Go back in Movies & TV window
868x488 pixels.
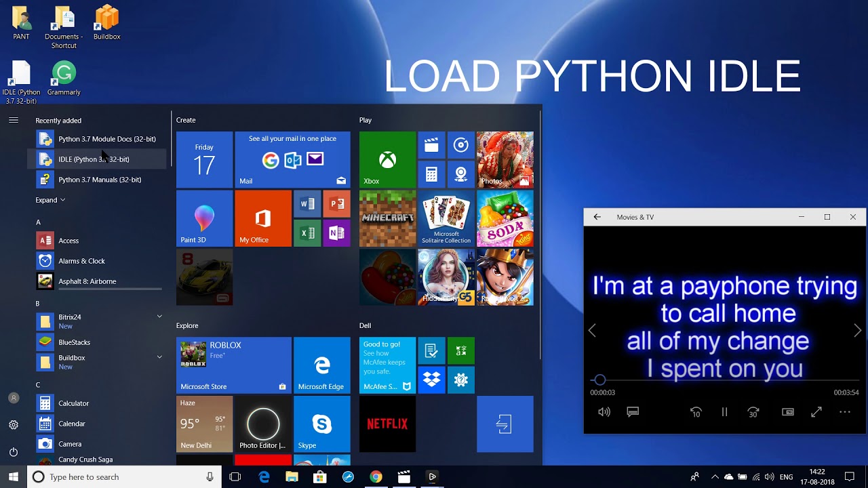(597, 217)
